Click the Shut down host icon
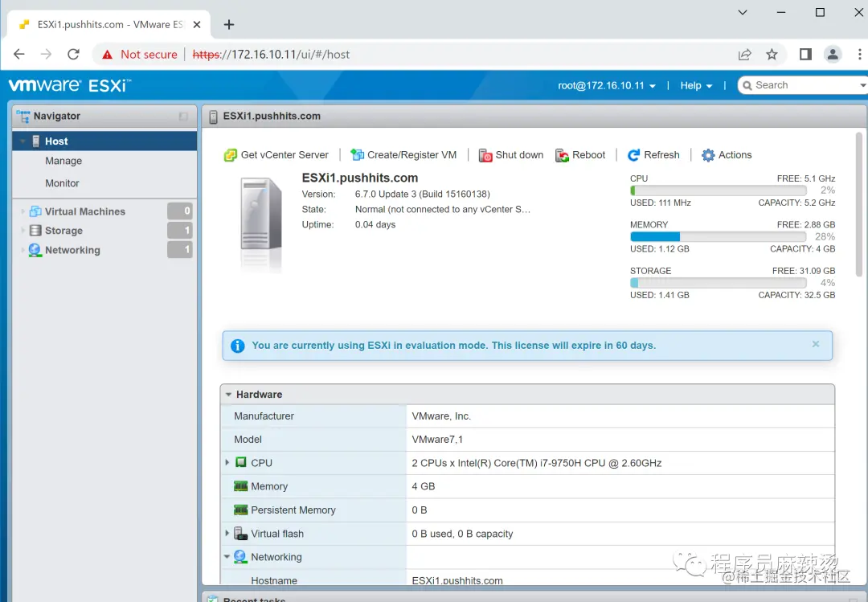Viewport: 868px width, 602px height. 485,155
